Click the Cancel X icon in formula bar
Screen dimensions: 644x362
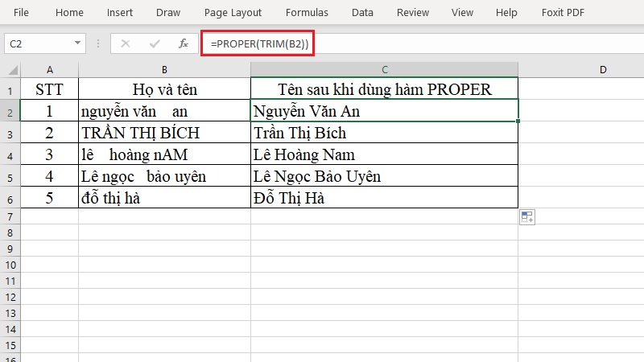126,43
